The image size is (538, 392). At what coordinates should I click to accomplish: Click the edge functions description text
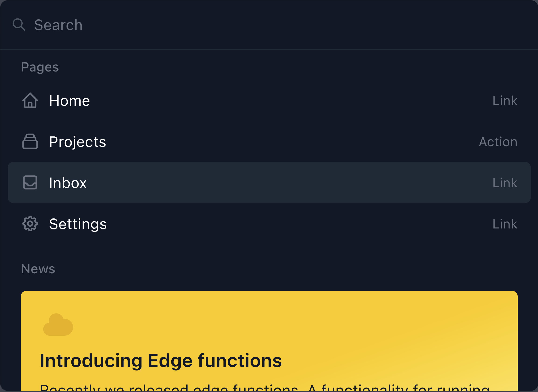click(265, 388)
